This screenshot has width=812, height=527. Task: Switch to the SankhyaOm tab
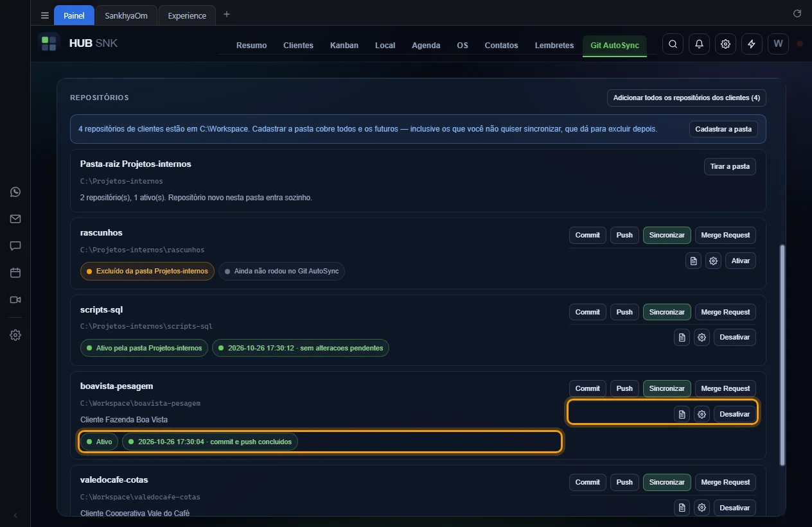click(126, 15)
